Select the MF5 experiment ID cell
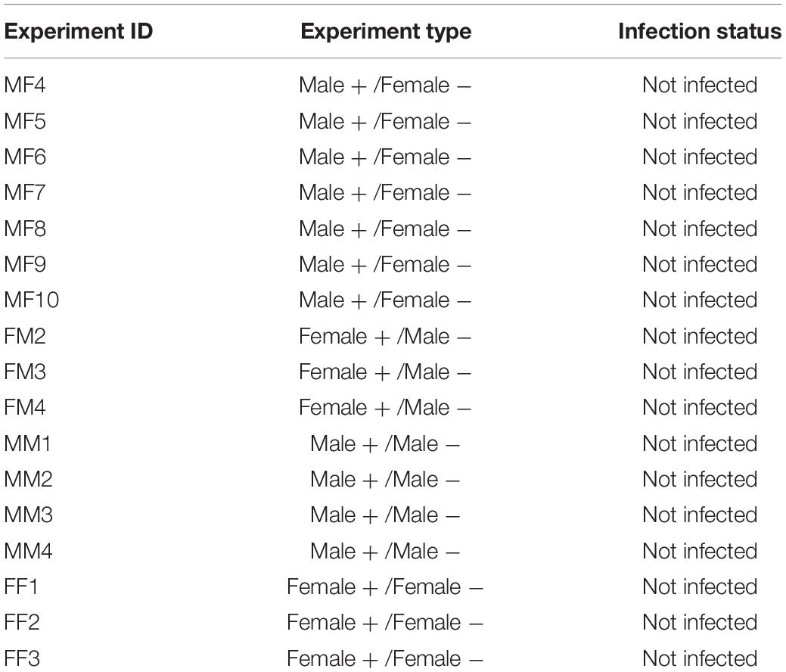The image size is (786, 672). 25,121
